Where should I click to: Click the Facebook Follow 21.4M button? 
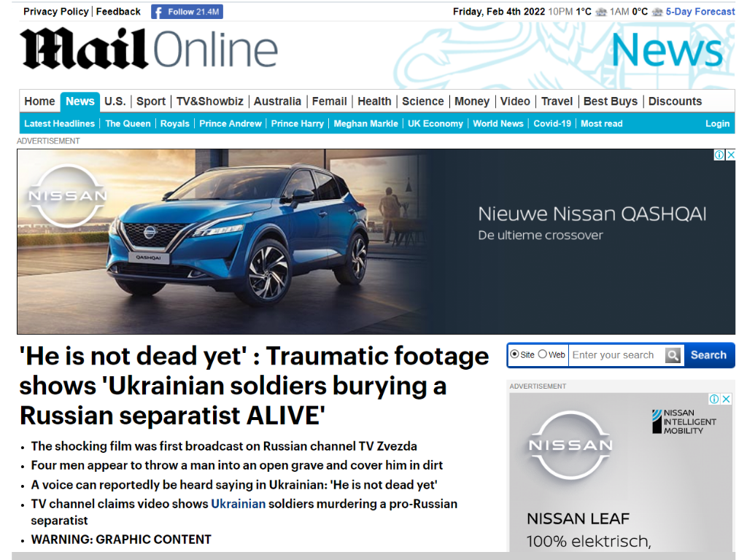click(x=187, y=12)
